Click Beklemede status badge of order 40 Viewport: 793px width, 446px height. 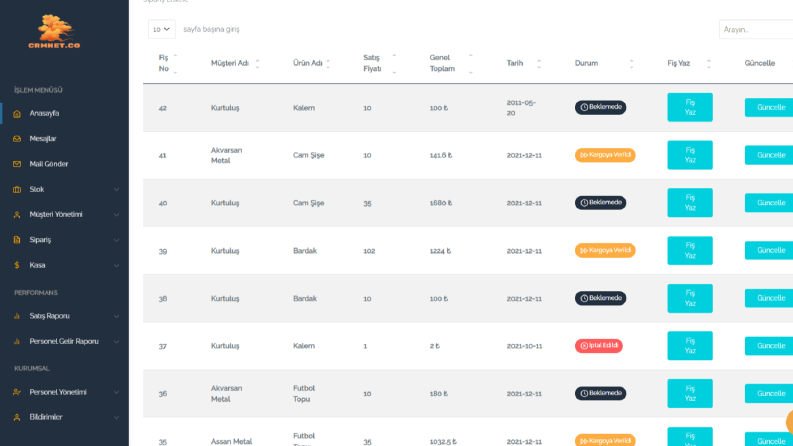[600, 203]
